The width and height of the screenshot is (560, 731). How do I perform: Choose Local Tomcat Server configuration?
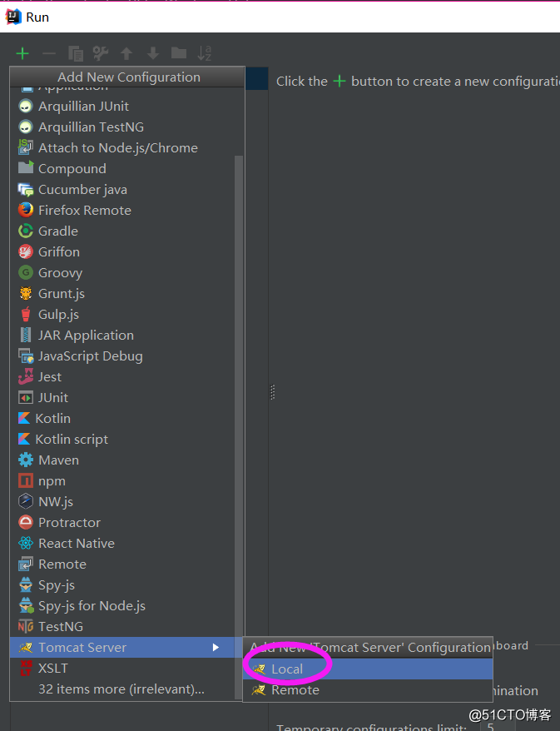point(368,669)
